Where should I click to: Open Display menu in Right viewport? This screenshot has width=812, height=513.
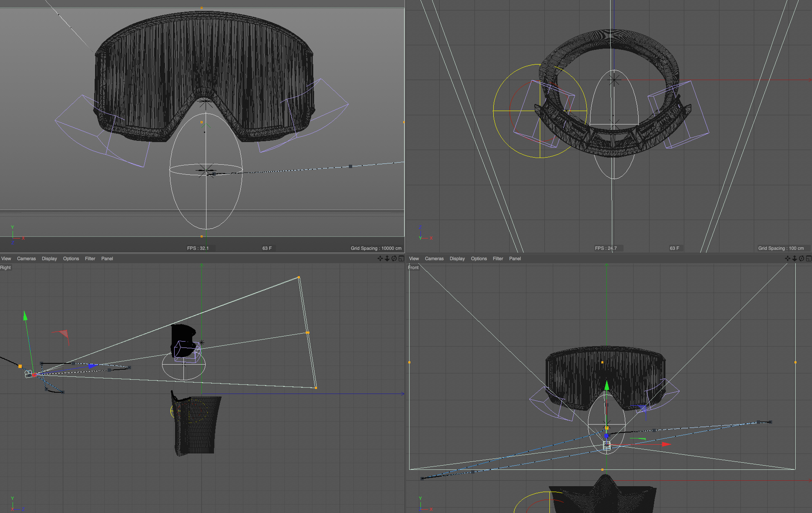click(x=49, y=259)
